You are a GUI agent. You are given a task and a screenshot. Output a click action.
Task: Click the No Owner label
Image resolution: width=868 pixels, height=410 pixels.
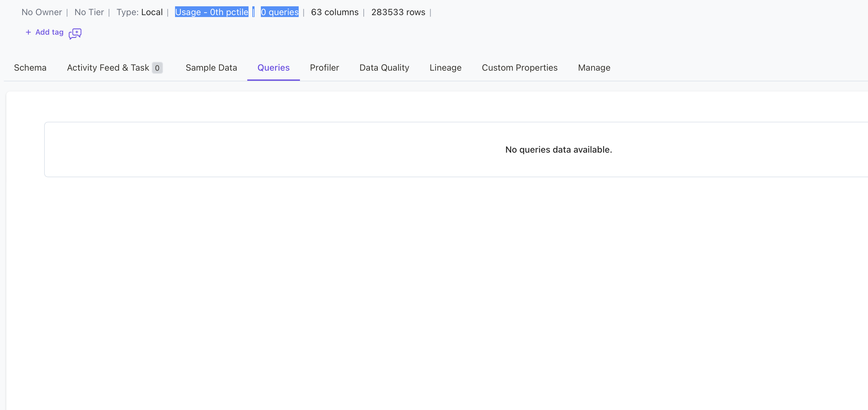(x=42, y=12)
